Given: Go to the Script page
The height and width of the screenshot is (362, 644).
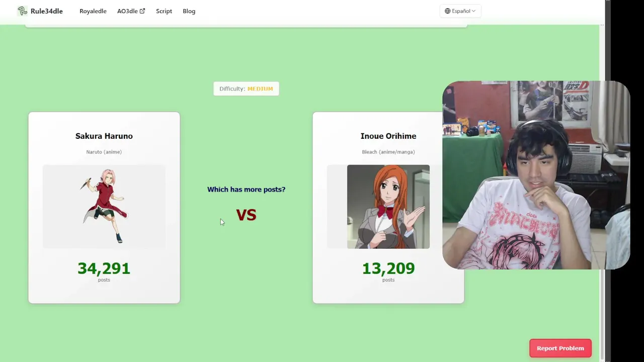Looking at the screenshot, I should 164,11.
